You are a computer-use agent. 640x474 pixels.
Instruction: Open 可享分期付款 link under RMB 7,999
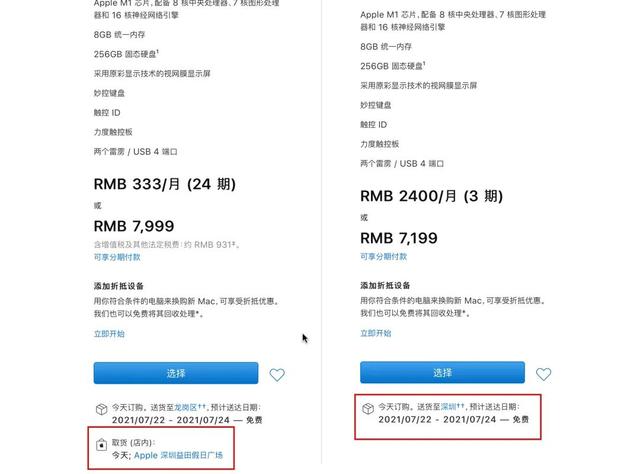[x=117, y=257]
